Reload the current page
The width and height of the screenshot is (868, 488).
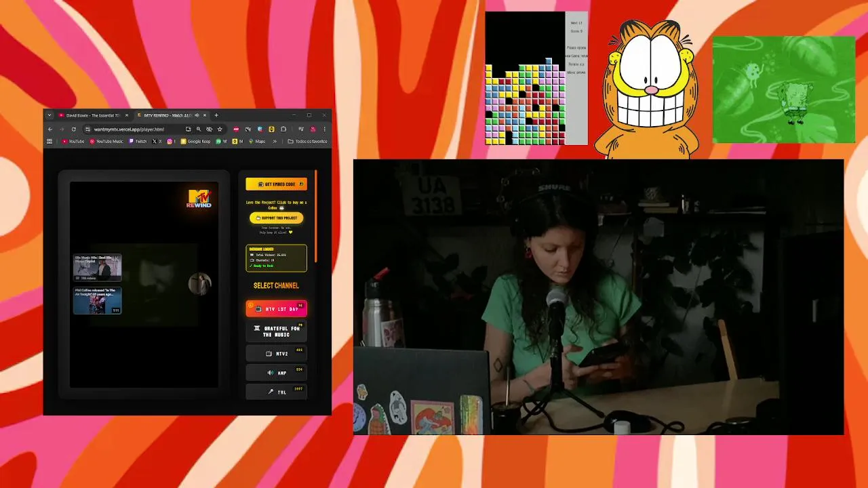coord(74,129)
